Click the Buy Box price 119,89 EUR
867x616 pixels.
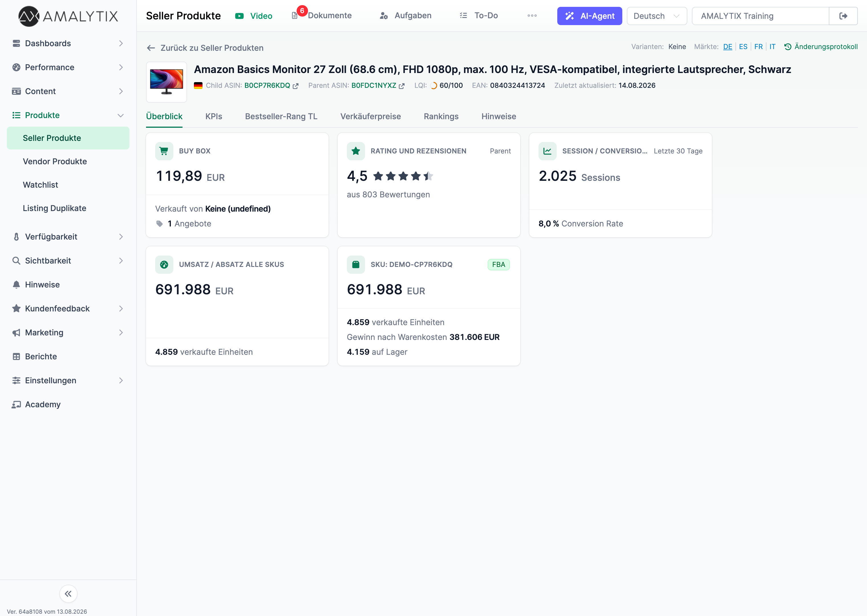(190, 176)
